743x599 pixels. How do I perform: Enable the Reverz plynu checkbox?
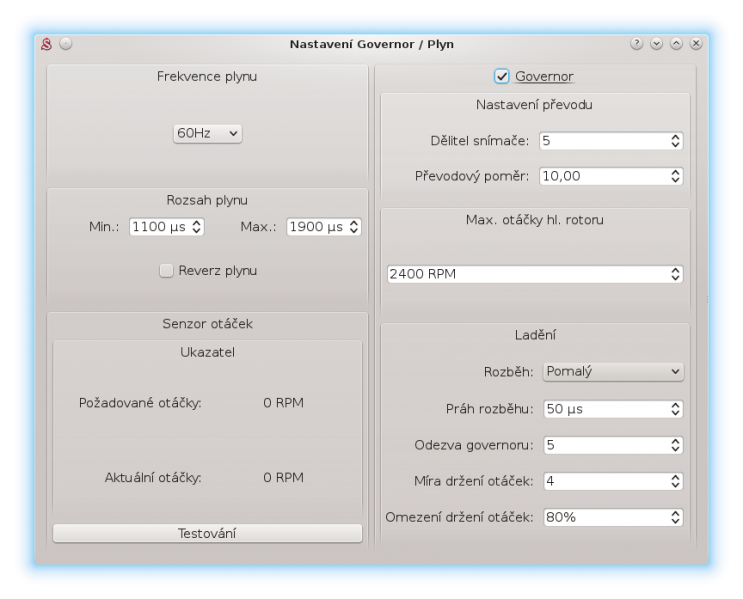pyautogui.click(x=166, y=271)
